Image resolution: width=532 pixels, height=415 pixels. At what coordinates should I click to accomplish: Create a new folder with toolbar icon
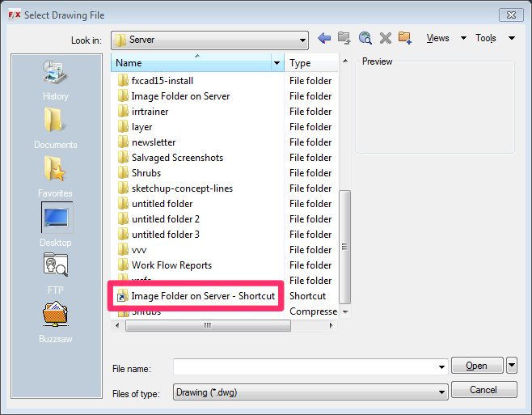pyautogui.click(x=405, y=38)
